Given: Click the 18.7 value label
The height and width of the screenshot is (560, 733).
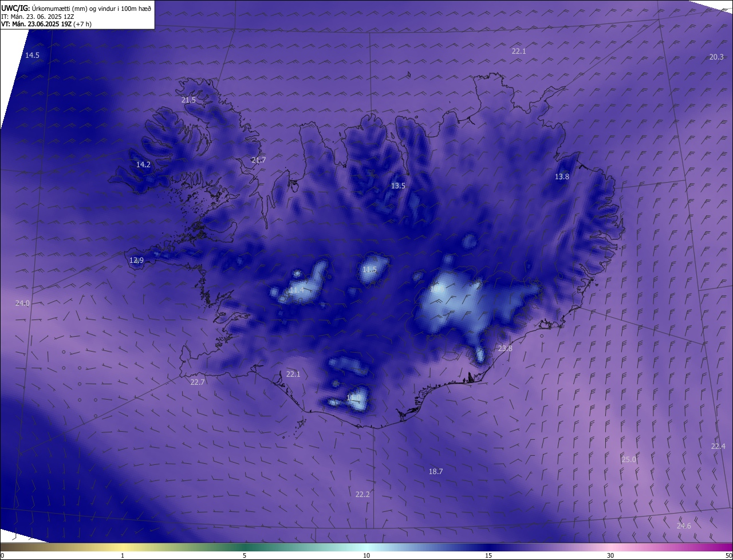Looking at the screenshot, I should 436,471.
